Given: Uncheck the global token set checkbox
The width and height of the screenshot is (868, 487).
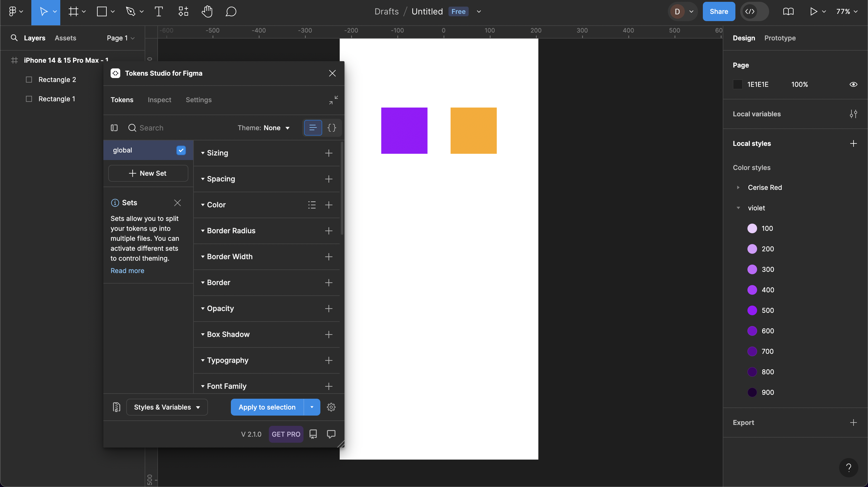Looking at the screenshot, I should pyautogui.click(x=181, y=150).
